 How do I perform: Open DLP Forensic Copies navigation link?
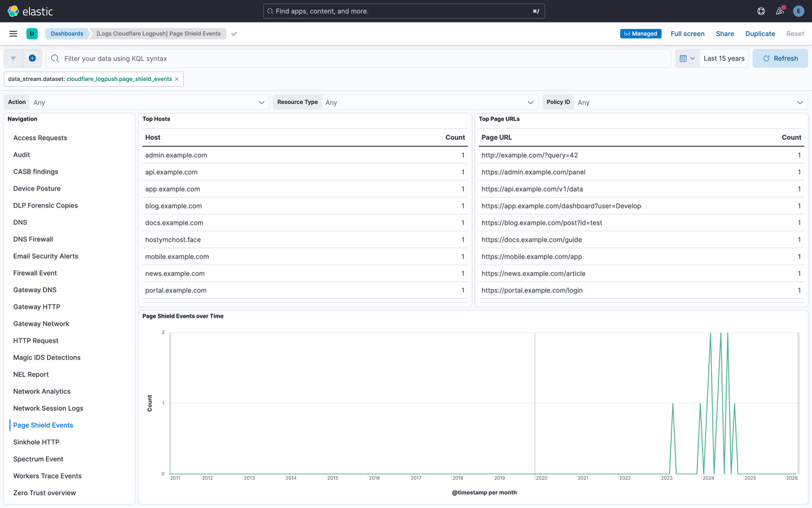click(46, 206)
